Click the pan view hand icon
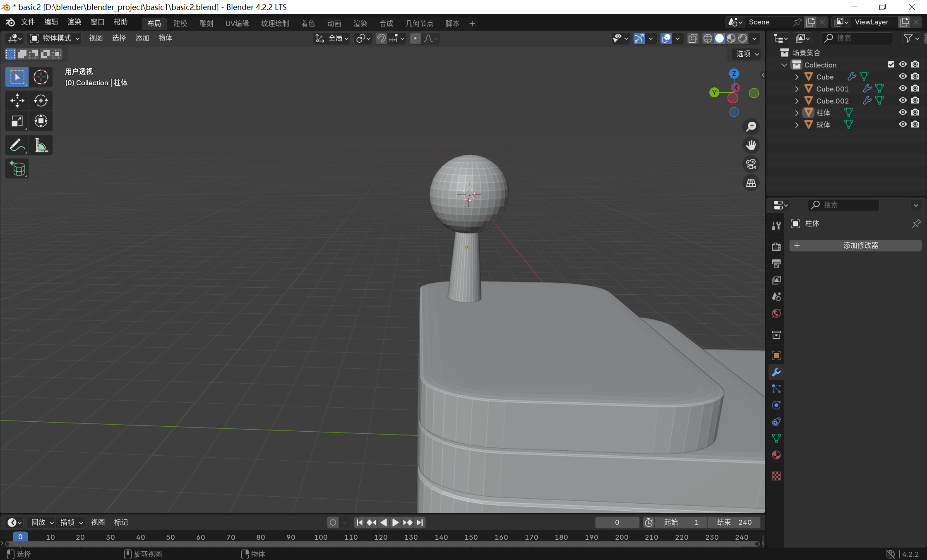Viewport: 927px width, 560px height. coord(751,145)
